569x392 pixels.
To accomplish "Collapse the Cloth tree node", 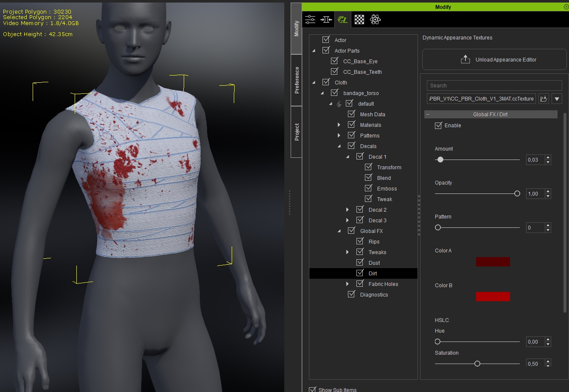I will pyautogui.click(x=314, y=83).
